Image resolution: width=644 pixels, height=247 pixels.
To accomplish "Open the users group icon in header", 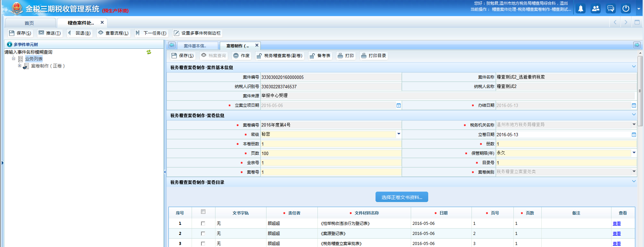I will [x=596, y=9].
